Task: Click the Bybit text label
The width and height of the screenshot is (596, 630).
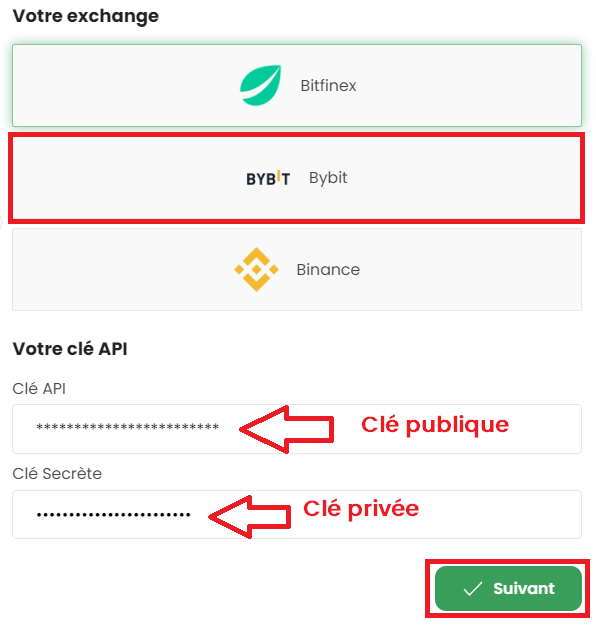Action: 328,178
